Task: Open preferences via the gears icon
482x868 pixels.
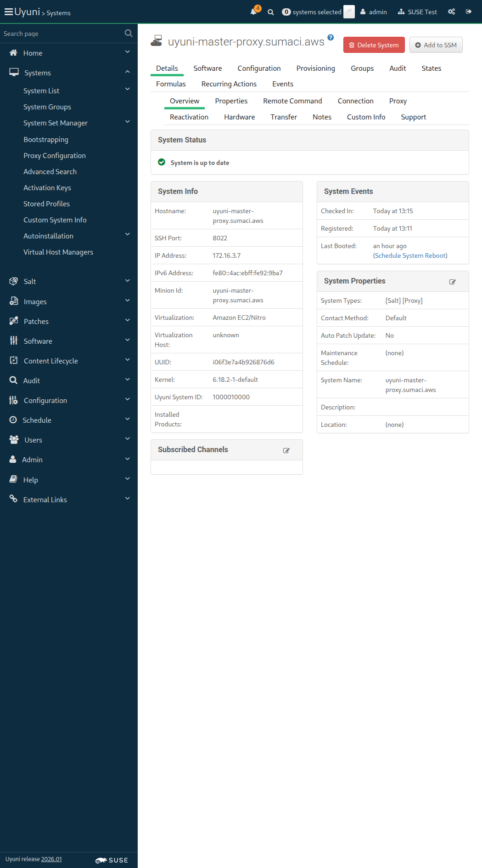Action: [x=452, y=12]
